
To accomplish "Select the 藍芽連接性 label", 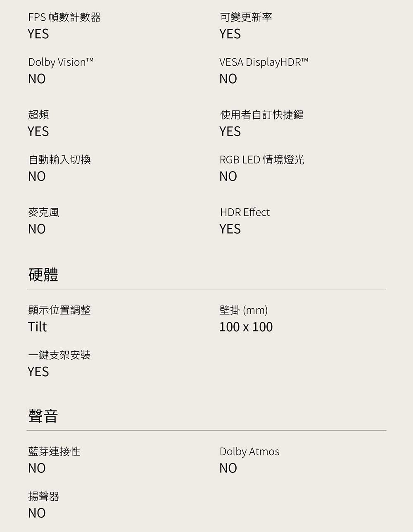I will coord(54,451).
